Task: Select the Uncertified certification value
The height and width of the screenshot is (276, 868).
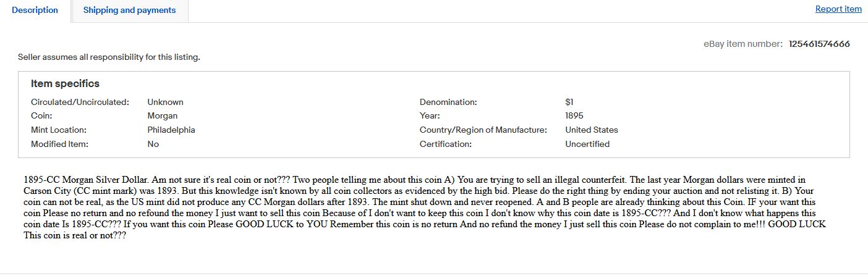Action: click(587, 144)
